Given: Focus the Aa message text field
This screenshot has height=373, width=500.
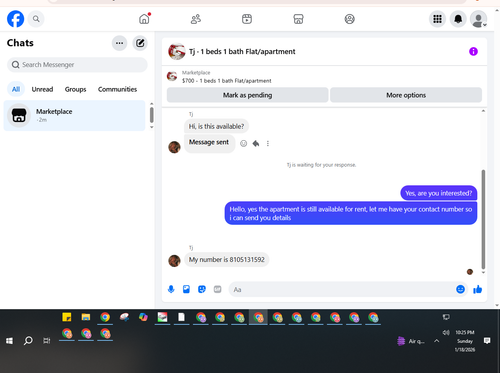Looking at the screenshot, I should (x=341, y=289).
